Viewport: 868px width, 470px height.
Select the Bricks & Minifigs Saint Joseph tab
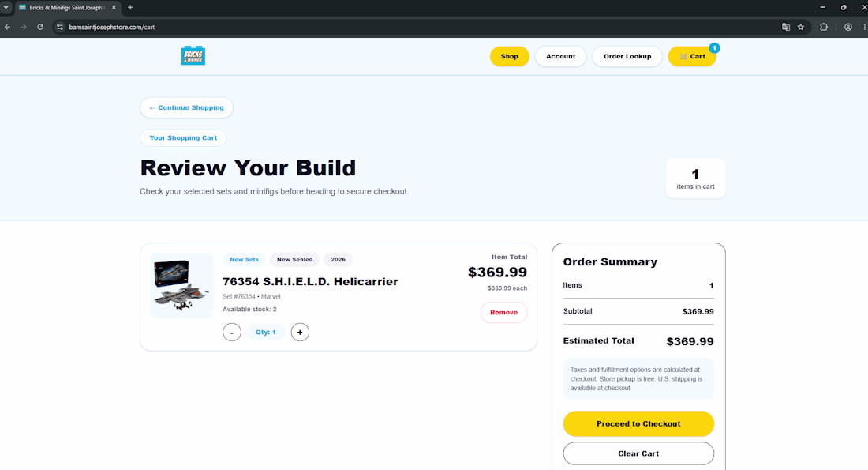68,8
